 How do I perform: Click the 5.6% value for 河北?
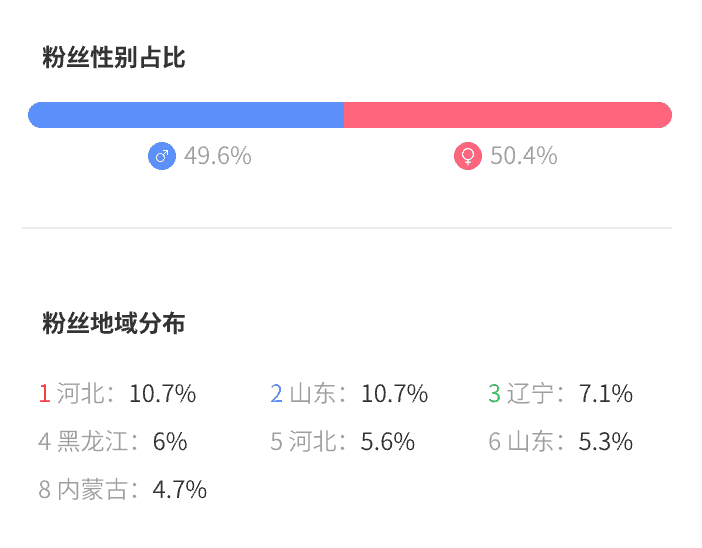(x=388, y=442)
